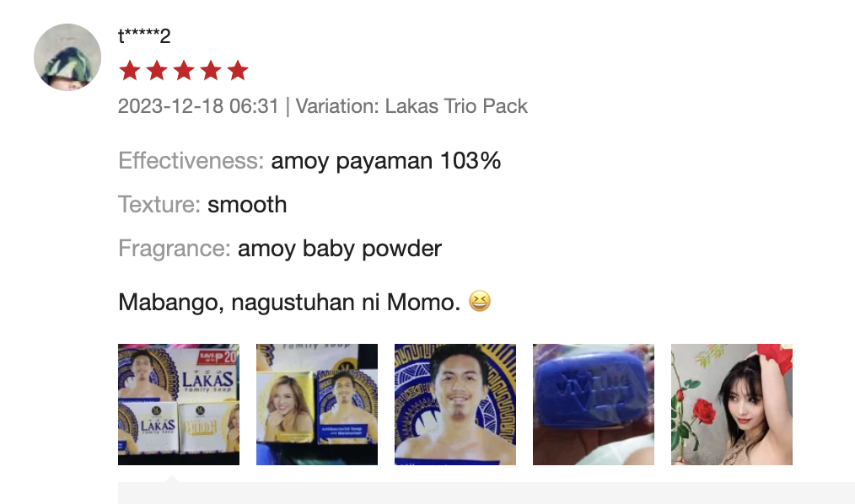The width and height of the screenshot is (855, 504).
Task: Click the third red rating star
Action: point(184,71)
